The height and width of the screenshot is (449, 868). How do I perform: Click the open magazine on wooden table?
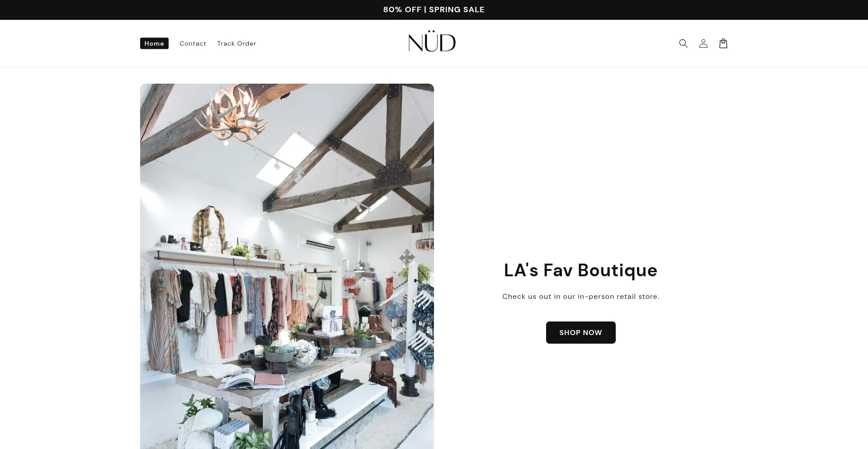click(251, 379)
